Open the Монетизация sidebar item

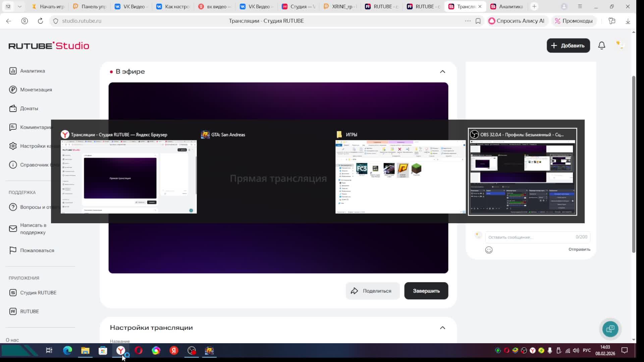(36, 89)
